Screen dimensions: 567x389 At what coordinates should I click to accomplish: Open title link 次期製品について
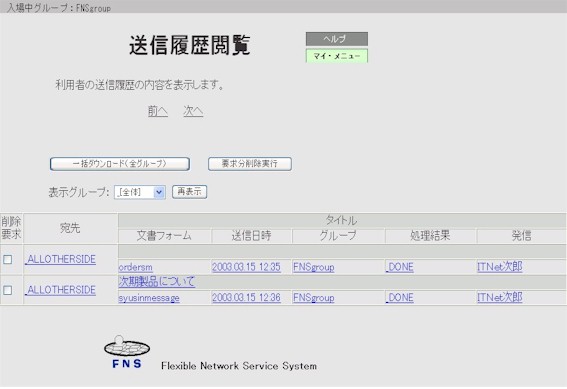pos(157,282)
